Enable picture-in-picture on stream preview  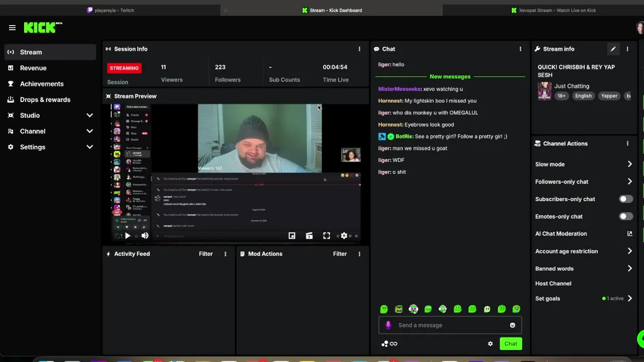point(292,235)
